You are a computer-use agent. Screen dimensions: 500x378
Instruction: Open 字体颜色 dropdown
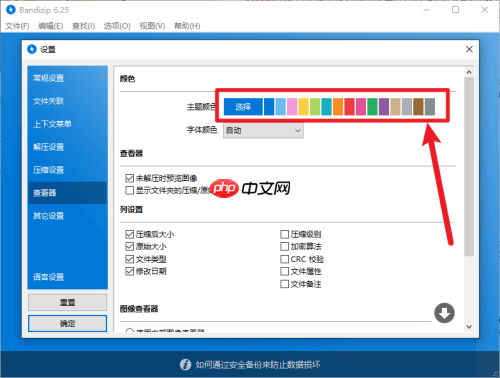pyautogui.click(x=263, y=130)
